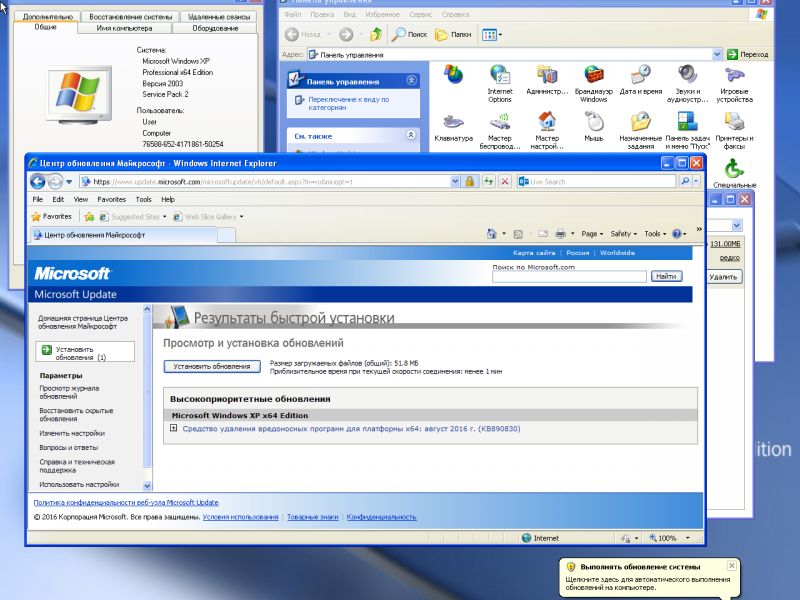
Task: Open the Tools dropdown in IE command bar
Action: point(655,234)
